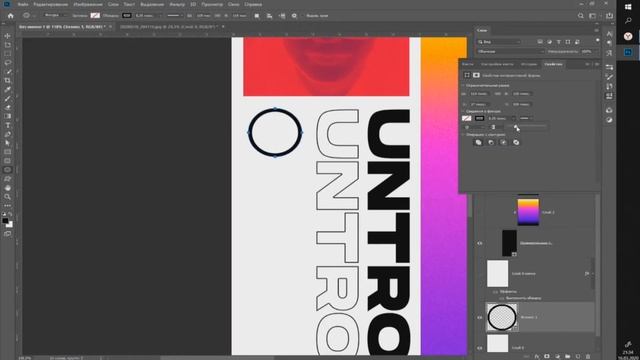The width and height of the screenshot is (640, 360).
Task: Open stroke line style dropdown in options bar
Action: (175, 16)
